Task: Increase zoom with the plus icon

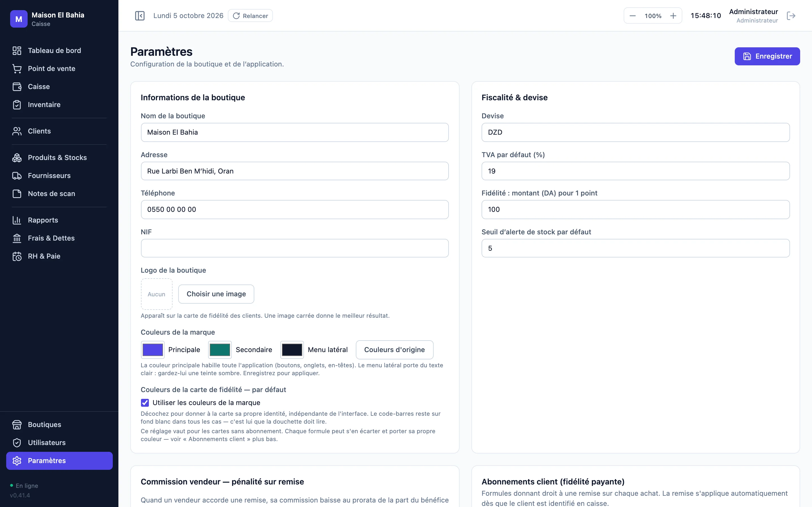Action: pos(673,16)
